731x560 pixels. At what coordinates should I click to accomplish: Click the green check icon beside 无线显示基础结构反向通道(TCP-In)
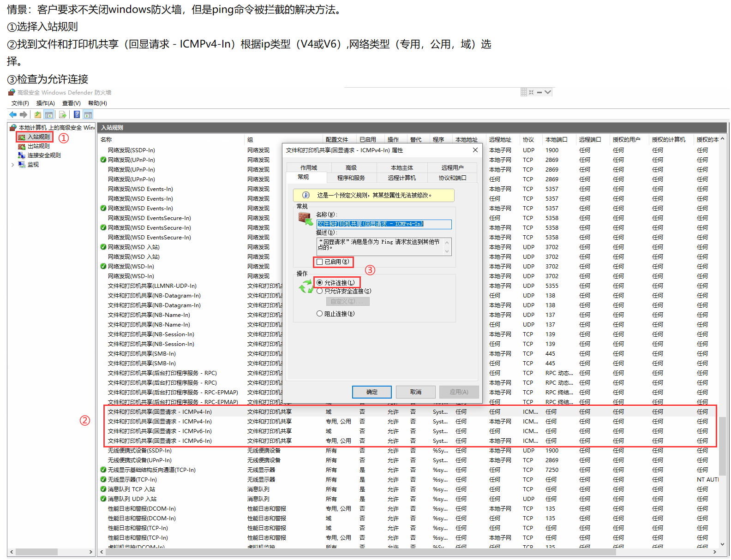point(103,470)
